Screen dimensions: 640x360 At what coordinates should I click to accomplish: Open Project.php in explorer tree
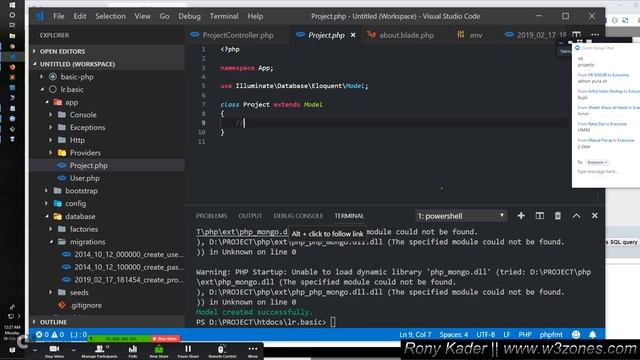89,166
